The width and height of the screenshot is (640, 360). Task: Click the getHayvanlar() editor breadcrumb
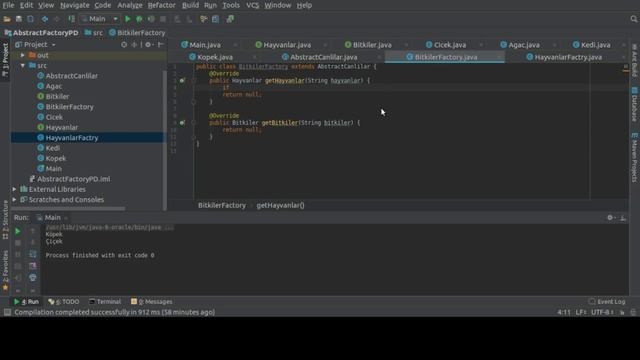tap(280, 205)
